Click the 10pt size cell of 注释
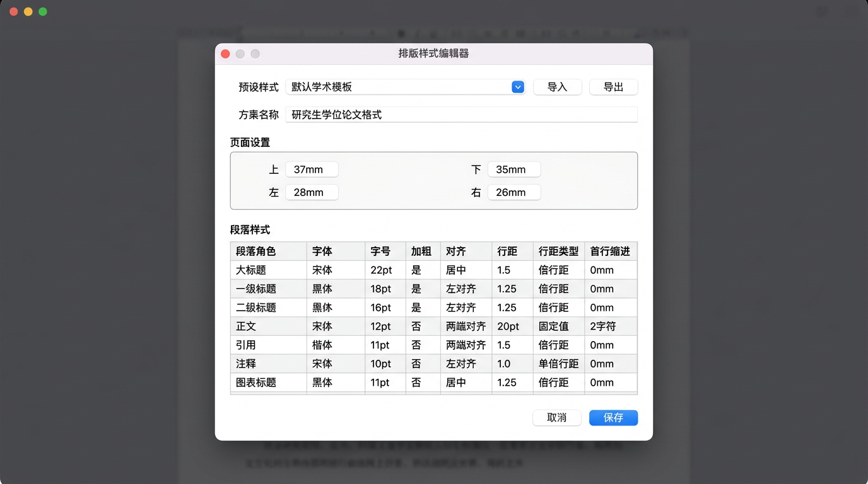868x484 pixels. click(385, 364)
